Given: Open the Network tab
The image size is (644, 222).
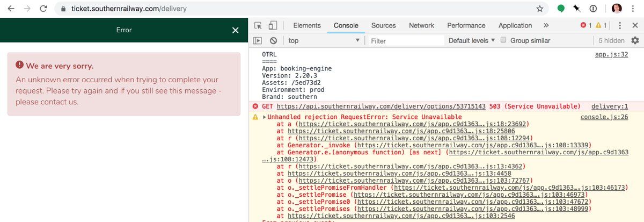Looking at the screenshot, I should point(421,25).
